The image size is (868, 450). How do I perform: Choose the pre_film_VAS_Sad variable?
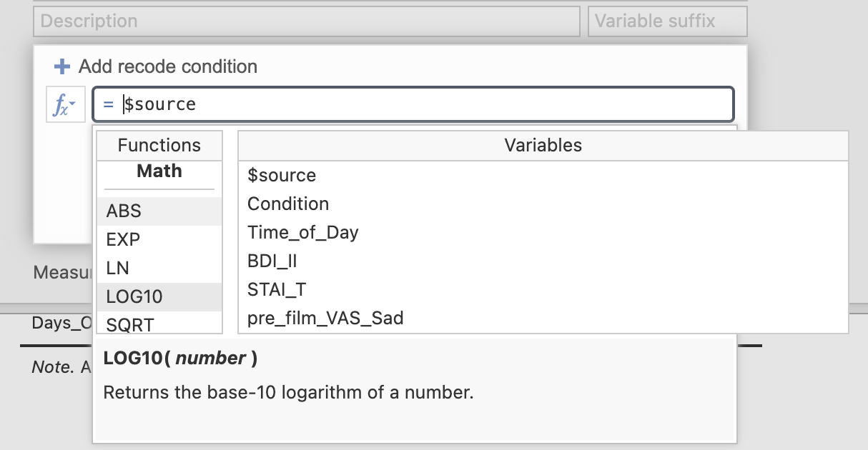point(543,318)
